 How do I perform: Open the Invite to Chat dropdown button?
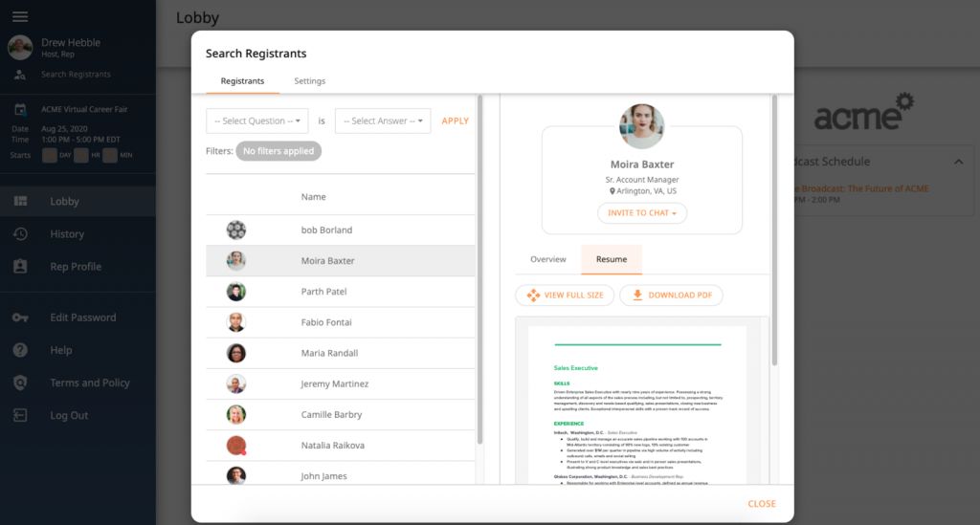click(642, 213)
